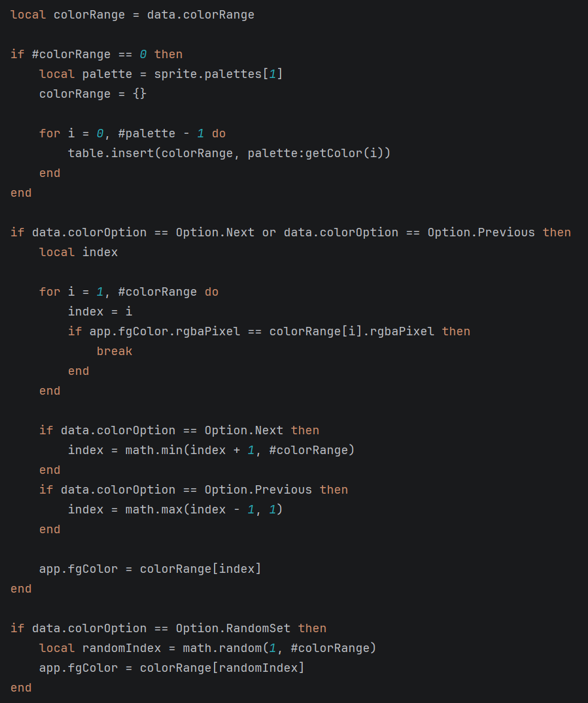Click the 'local index' declaration
The height and width of the screenshot is (703, 588).
pyautogui.click(x=79, y=252)
